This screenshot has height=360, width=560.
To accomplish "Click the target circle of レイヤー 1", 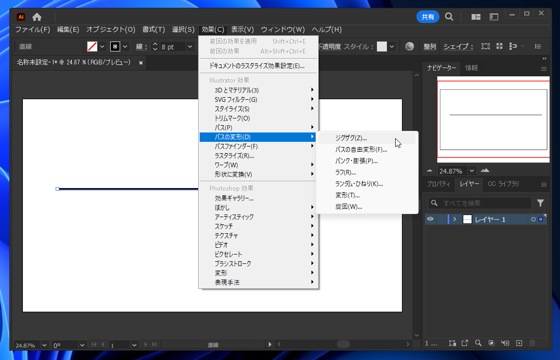I will (x=533, y=219).
